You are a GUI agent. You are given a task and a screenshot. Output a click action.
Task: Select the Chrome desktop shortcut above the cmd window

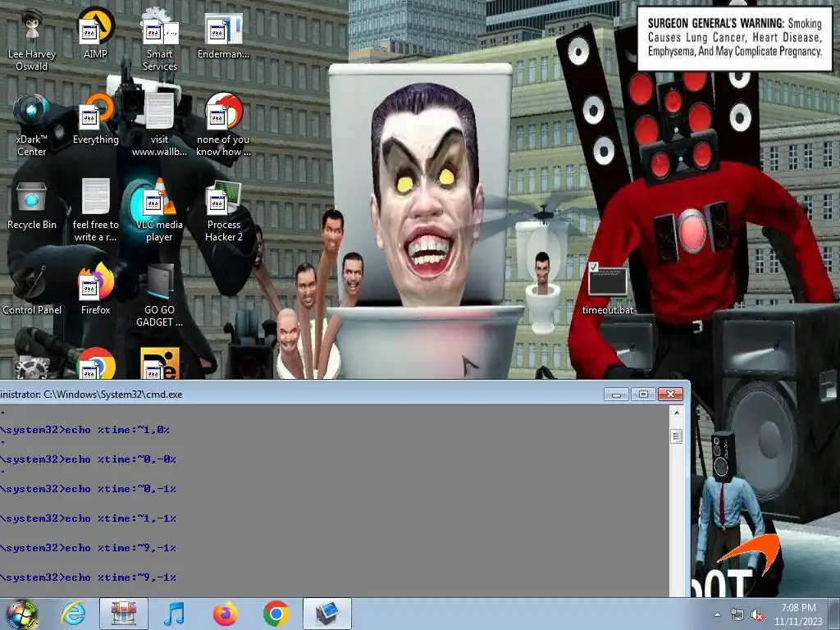point(97,364)
